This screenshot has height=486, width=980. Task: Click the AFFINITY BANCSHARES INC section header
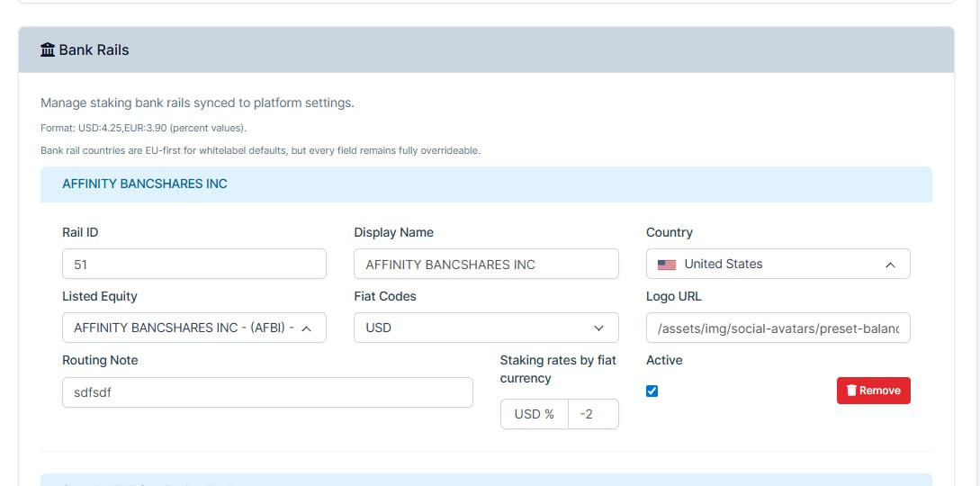click(486, 184)
